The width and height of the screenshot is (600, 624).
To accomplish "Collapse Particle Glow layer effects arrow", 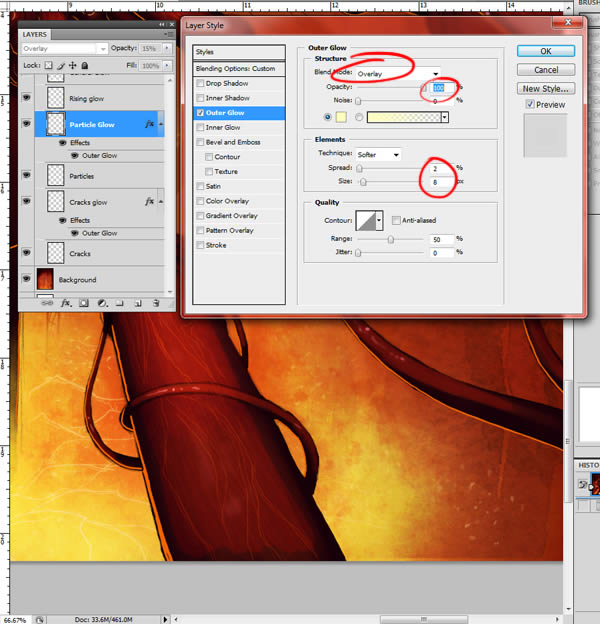I will pyautogui.click(x=161, y=124).
